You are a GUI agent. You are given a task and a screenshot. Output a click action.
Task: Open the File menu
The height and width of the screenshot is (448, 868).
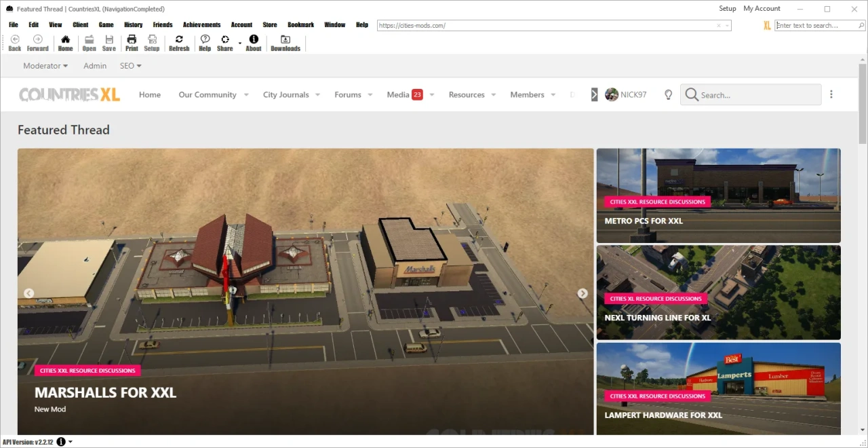coord(14,24)
